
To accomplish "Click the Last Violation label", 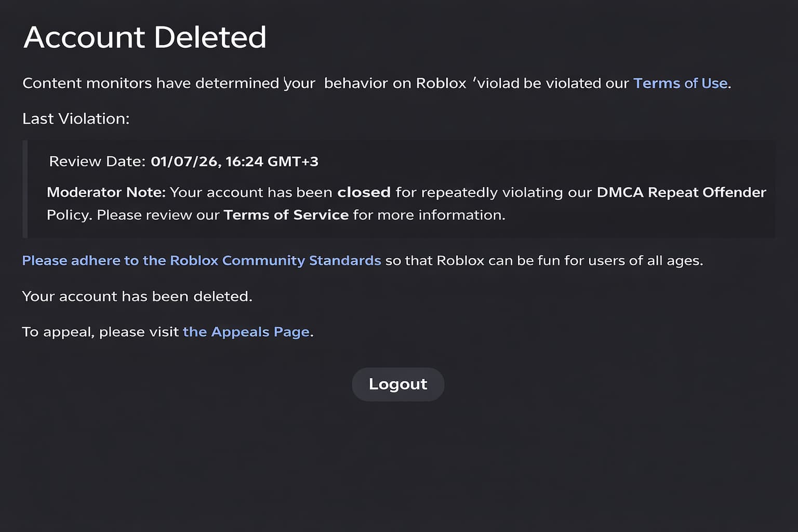I will pyautogui.click(x=76, y=118).
